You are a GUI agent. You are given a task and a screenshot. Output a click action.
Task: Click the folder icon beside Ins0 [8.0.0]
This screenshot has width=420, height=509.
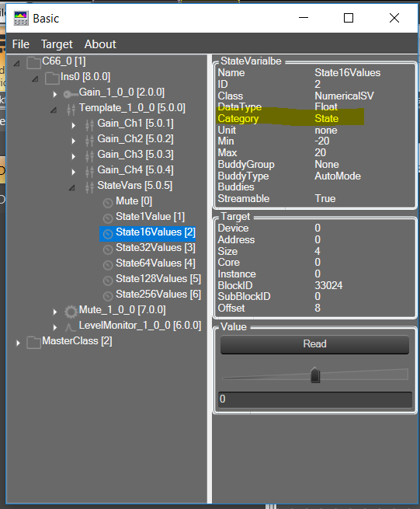pos(52,78)
